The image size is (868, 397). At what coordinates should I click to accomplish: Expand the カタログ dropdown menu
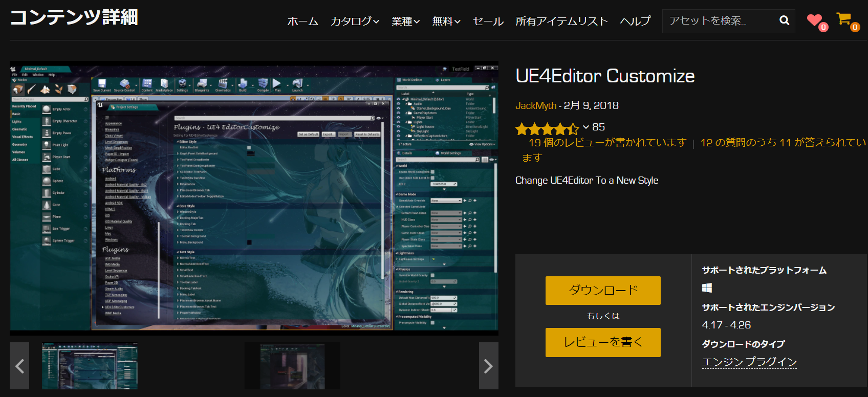(355, 21)
